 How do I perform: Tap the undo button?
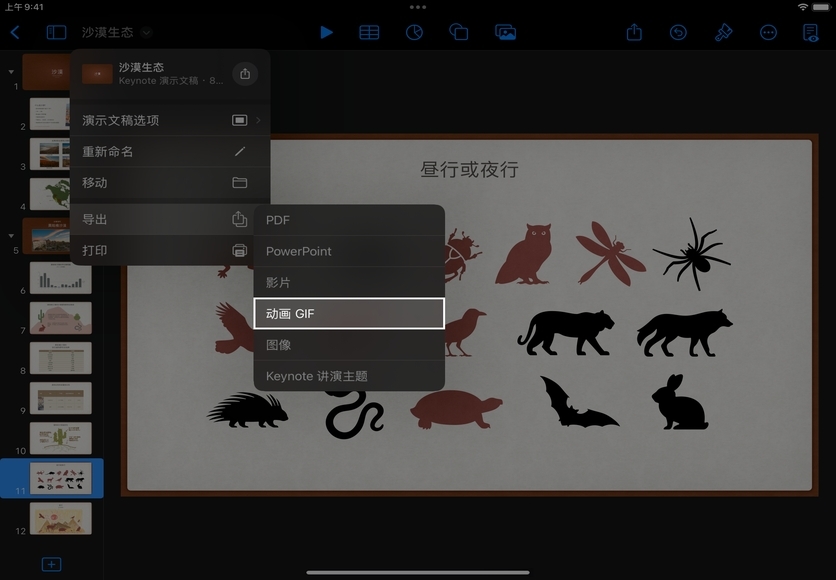[x=678, y=32]
